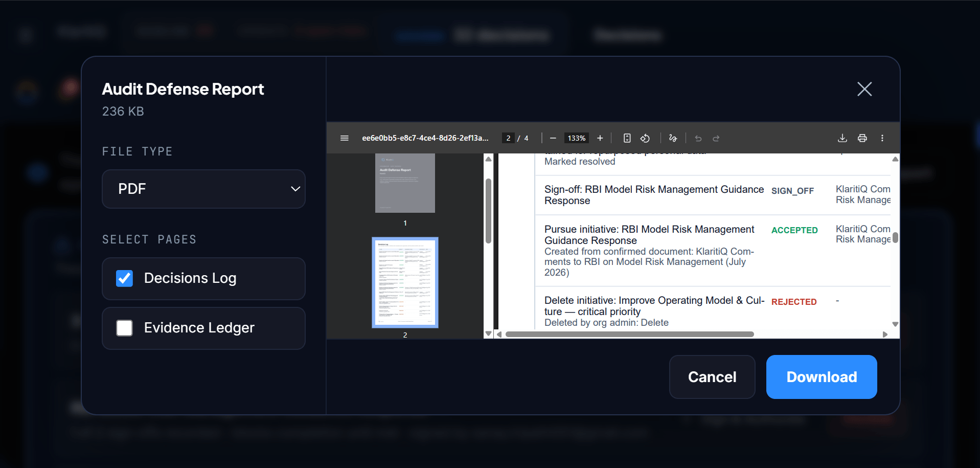Image resolution: width=980 pixels, height=468 pixels.
Task: Select page 2 thumbnail
Action: 405,282
